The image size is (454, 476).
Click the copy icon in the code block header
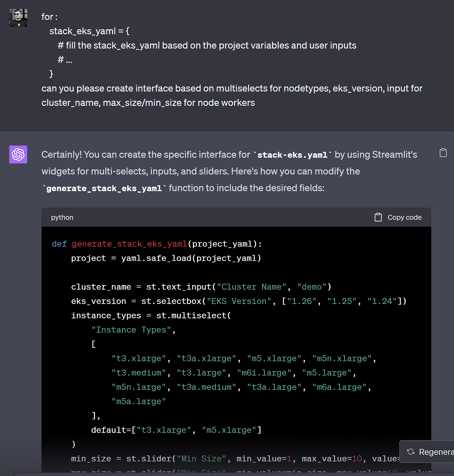(x=378, y=217)
